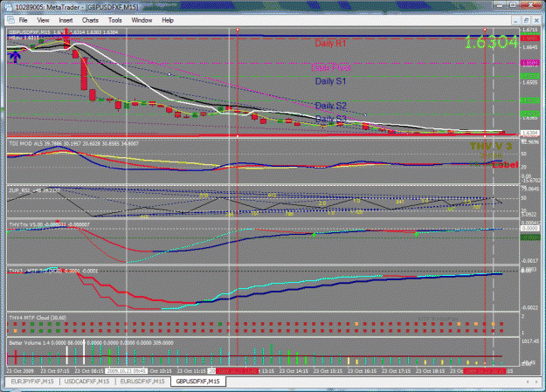Click the red Label text object
546x392 pixels.
coord(505,165)
